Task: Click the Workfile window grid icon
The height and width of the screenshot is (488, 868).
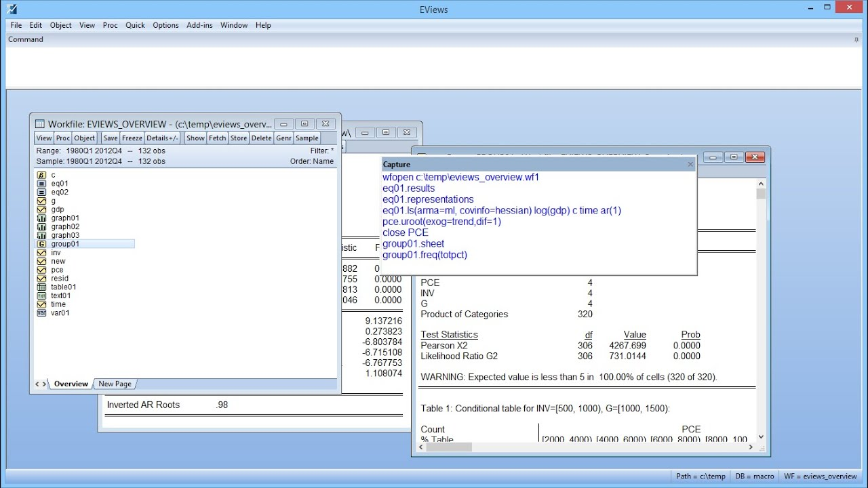Action: click(x=40, y=124)
